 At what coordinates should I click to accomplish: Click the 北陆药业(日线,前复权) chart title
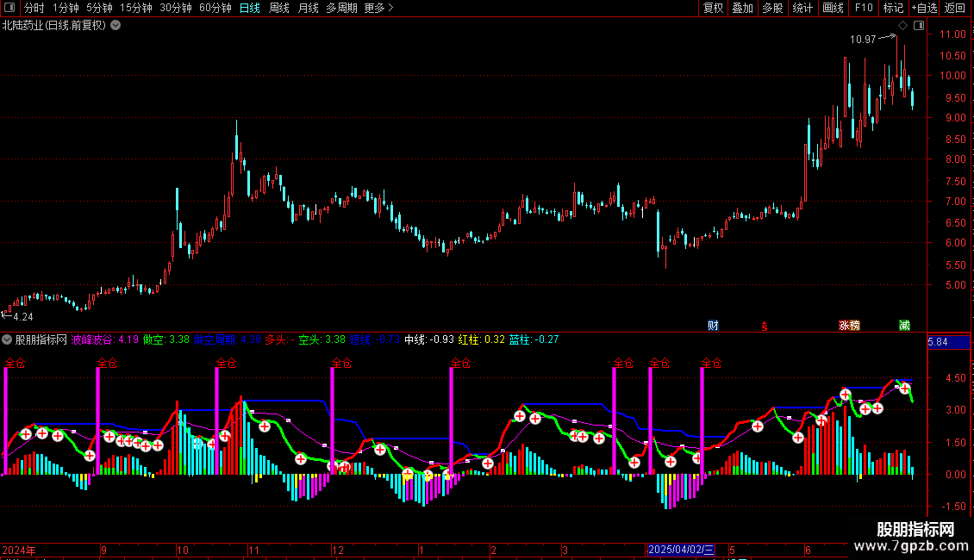coord(54,26)
